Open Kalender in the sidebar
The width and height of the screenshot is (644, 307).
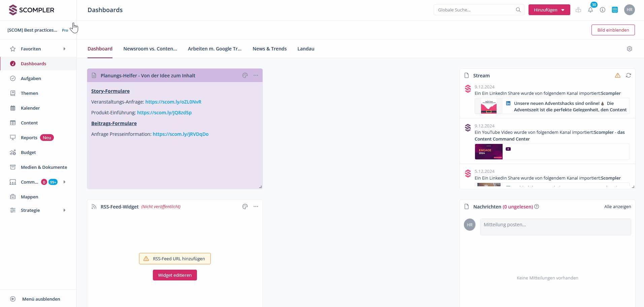(30, 108)
